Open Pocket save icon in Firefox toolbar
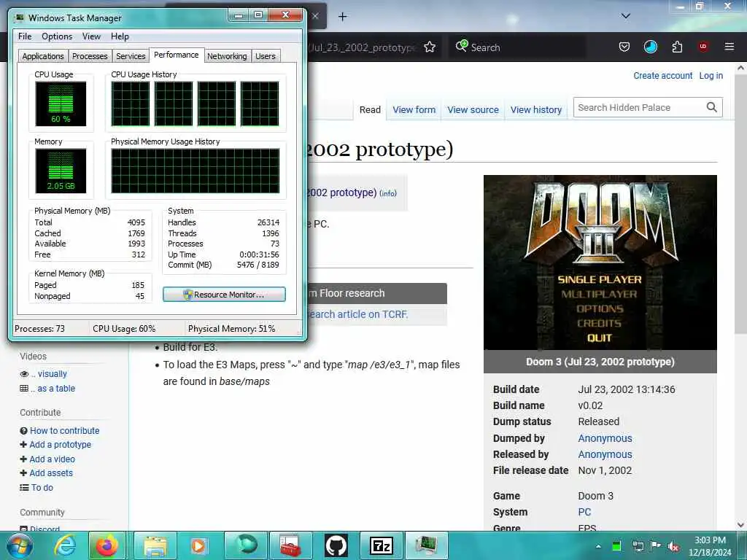The image size is (747, 560). 624,47
